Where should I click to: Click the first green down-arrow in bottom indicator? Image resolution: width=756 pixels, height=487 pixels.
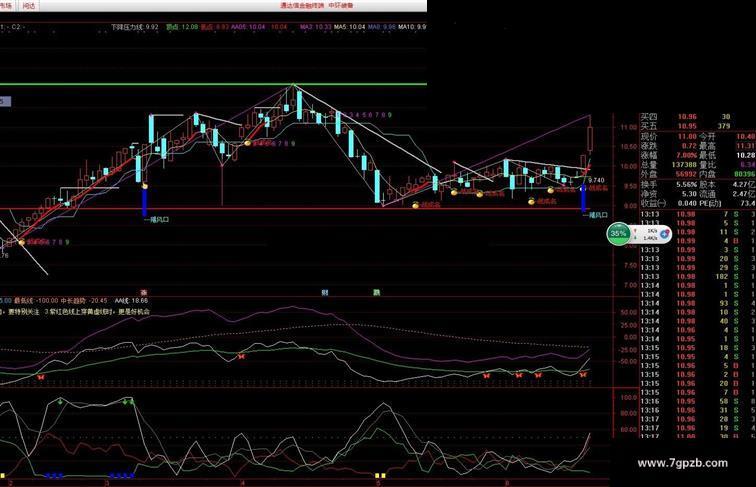pos(60,401)
